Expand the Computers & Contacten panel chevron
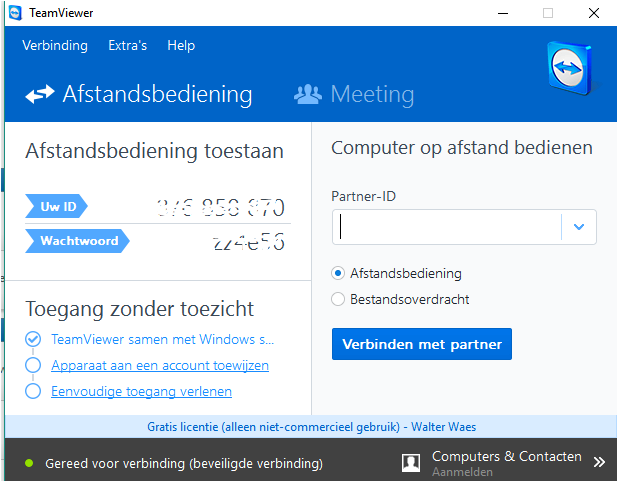The width and height of the screenshot is (618, 482). point(599,462)
